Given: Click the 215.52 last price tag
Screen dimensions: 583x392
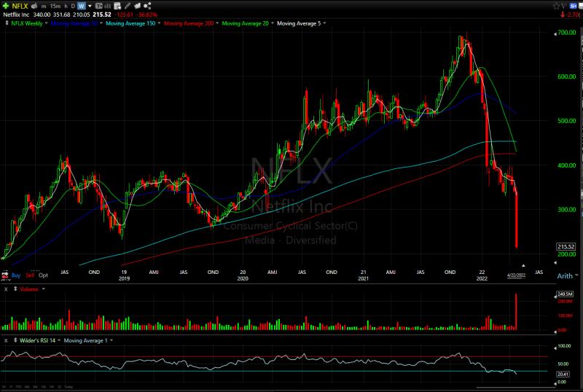Looking at the screenshot, I should pyautogui.click(x=566, y=246).
